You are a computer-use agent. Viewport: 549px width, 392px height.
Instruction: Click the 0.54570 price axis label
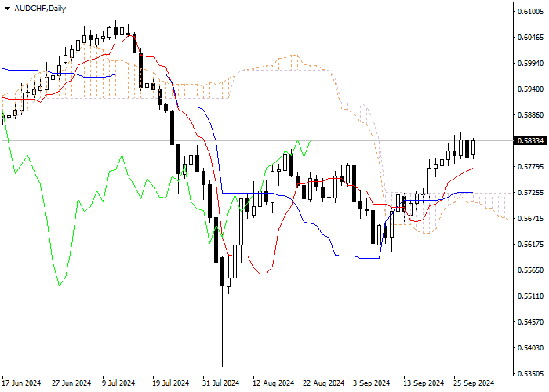[x=530, y=322]
